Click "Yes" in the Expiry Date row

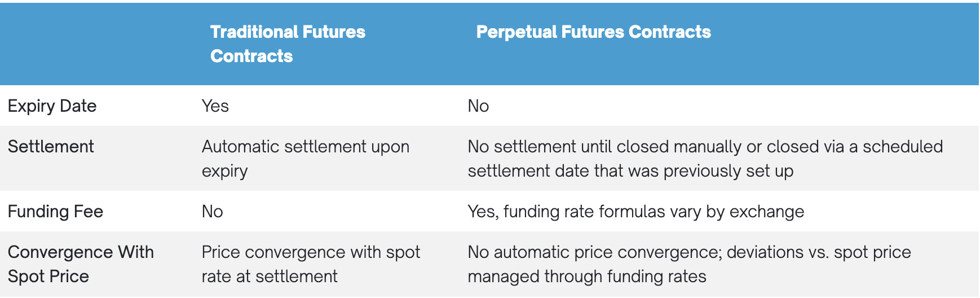(215, 106)
